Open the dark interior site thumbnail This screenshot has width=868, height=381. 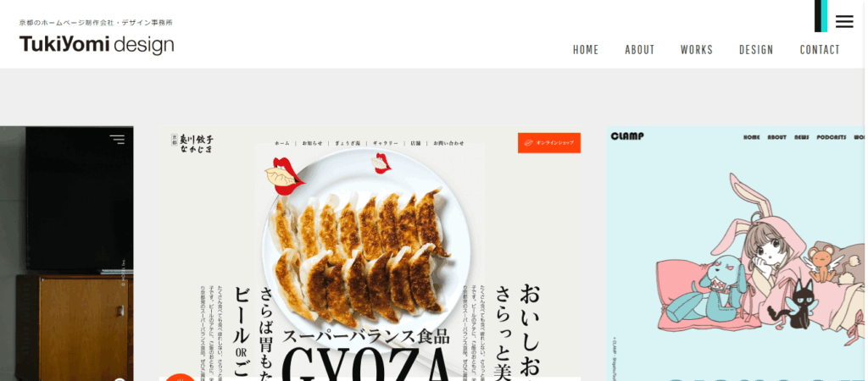coord(66,253)
